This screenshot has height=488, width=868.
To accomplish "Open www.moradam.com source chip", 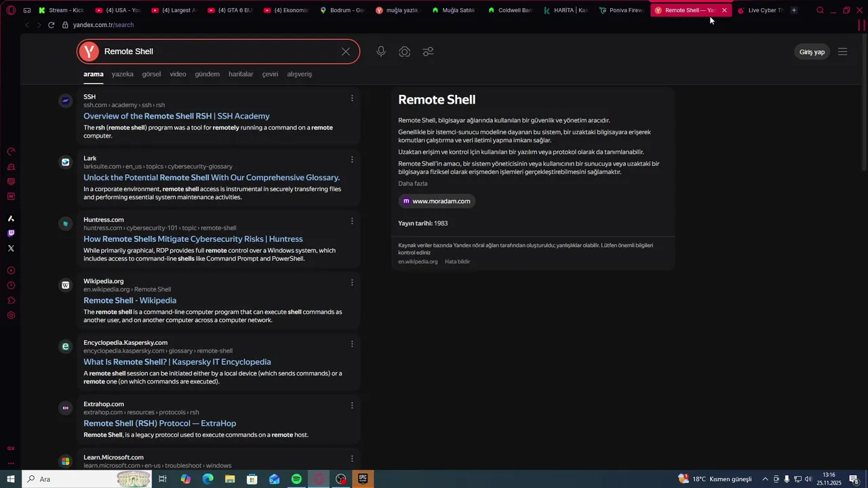I will click(436, 201).
